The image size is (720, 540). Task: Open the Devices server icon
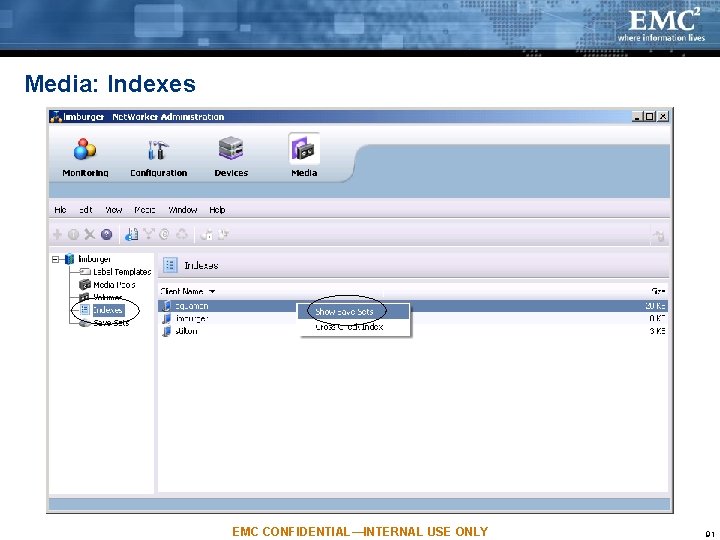coord(231,148)
